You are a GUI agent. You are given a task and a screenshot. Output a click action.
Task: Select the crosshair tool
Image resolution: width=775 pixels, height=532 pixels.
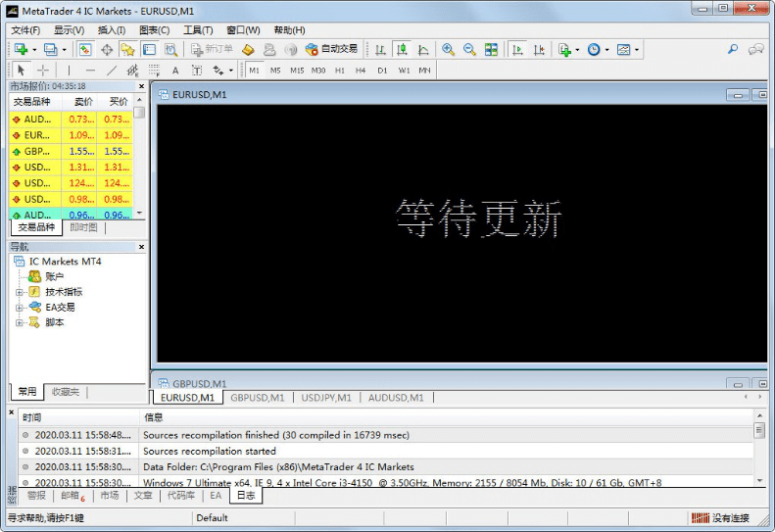tap(43, 71)
